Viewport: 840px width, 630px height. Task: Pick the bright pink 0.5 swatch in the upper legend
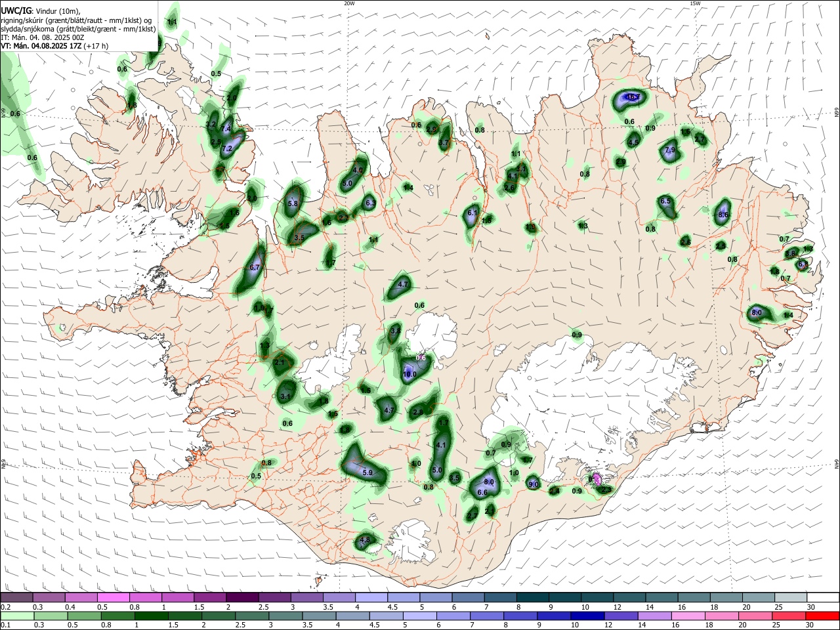click(x=114, y=598)
